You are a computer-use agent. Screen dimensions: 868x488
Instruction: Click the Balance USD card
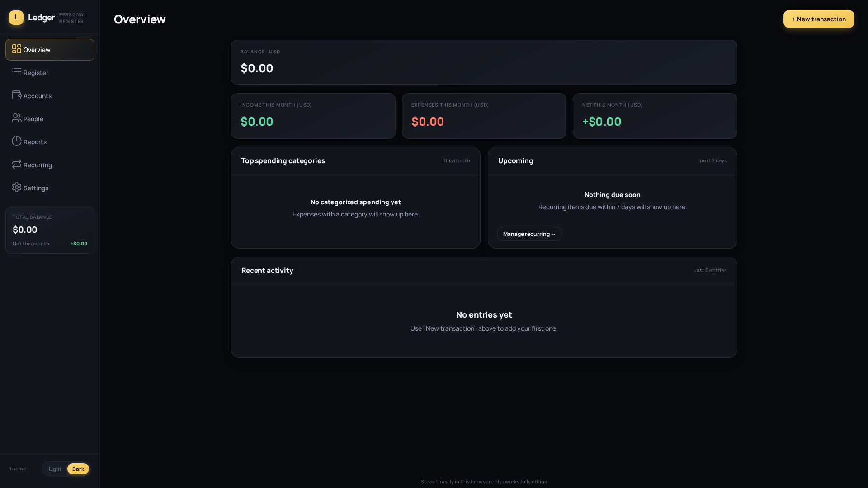coord(484,62)
